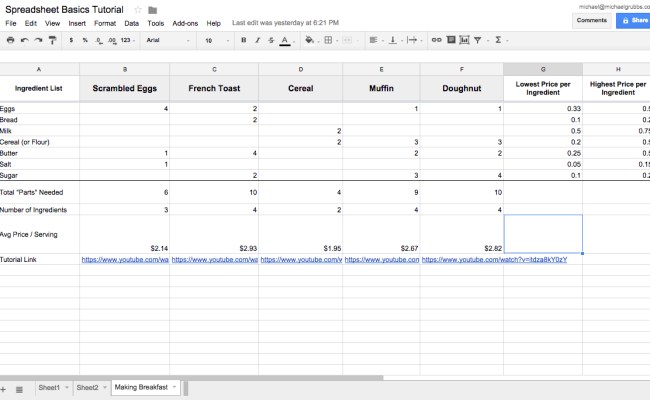Image resolution: width=650 pixels, height=400 pixels.
Task: Open the Edit menu
Action: [x=31, y=23]
